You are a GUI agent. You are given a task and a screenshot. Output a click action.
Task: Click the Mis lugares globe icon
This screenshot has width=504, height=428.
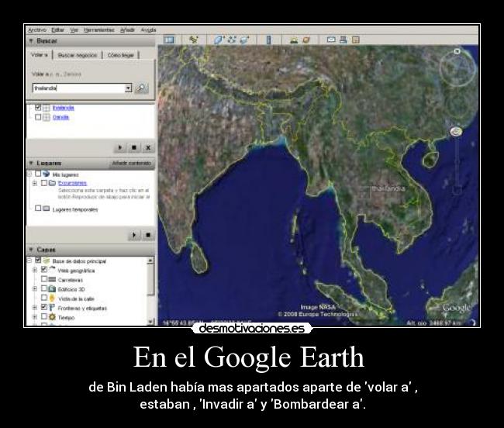(47, 174)
